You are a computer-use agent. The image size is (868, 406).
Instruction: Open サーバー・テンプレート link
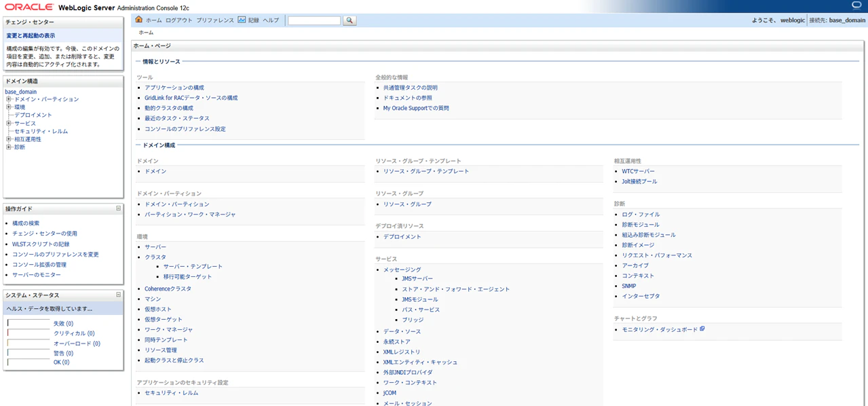[193, 266]
